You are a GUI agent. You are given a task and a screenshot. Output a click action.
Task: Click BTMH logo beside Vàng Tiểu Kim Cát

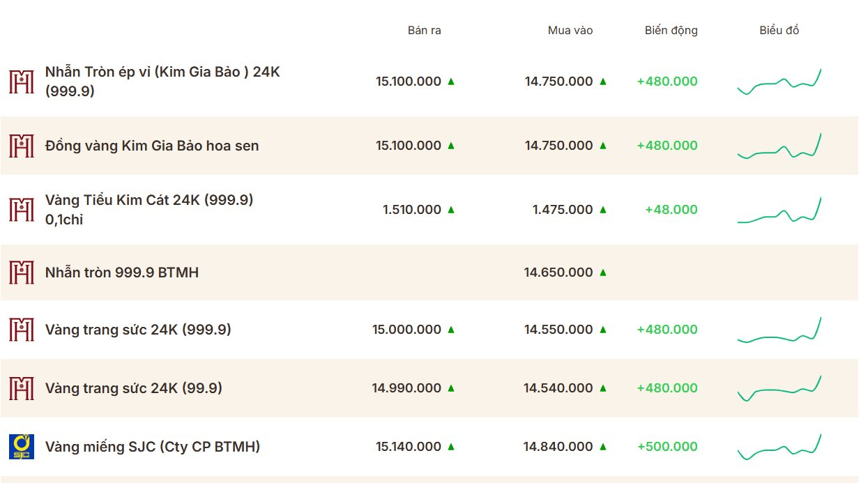click(22, 210)
